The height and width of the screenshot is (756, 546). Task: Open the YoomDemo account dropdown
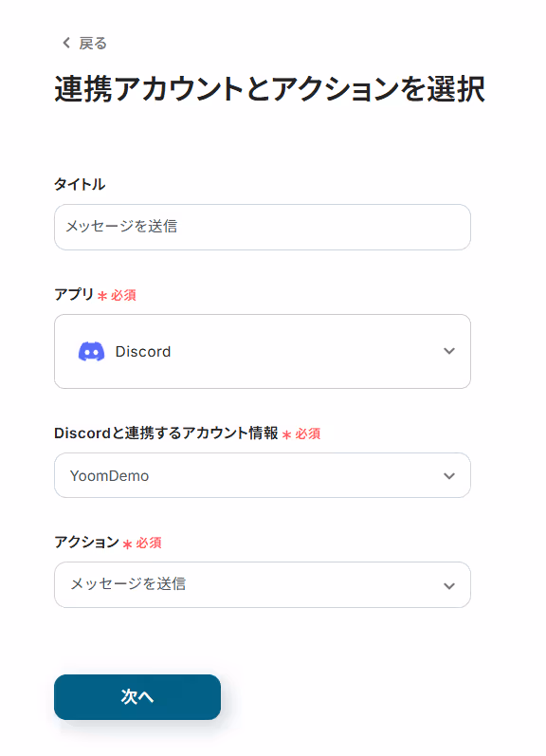(x=263, y=475)
